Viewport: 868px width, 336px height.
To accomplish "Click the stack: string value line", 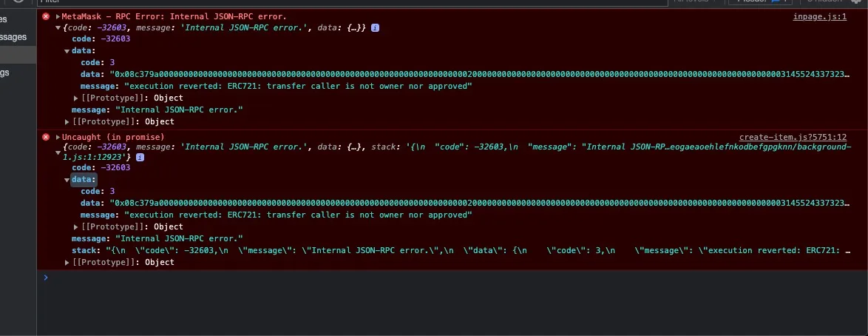I will pyautogui.click(x=461, y=251).
